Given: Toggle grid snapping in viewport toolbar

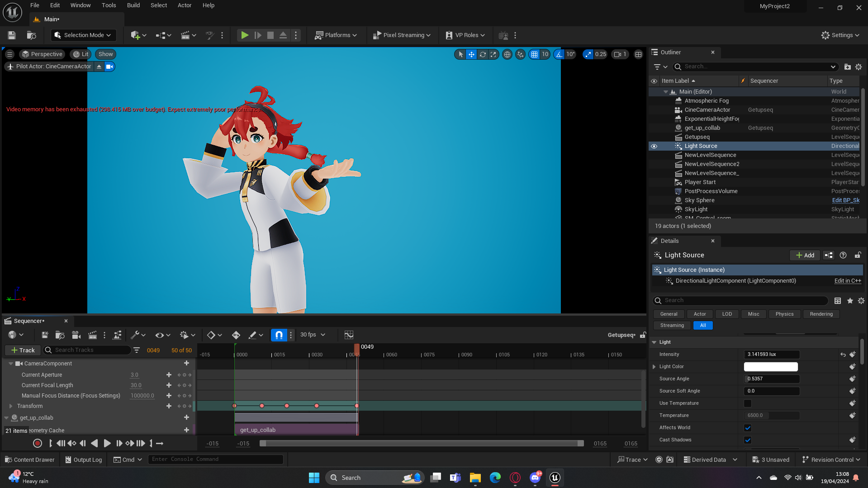Looking at the screenshot, I should [x=535, y=54].
